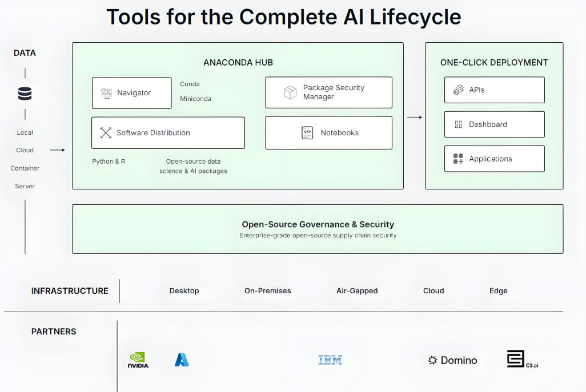
Task: Select the Applications deployment option
Action: [x=495, y=159]
